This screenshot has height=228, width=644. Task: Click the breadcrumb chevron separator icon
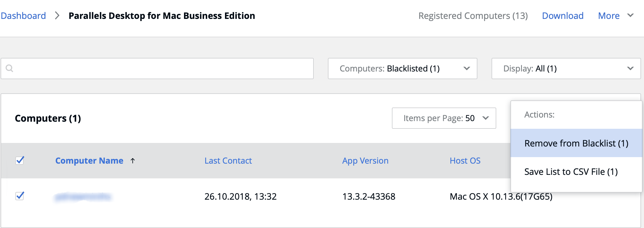click(x=57, y=16)
